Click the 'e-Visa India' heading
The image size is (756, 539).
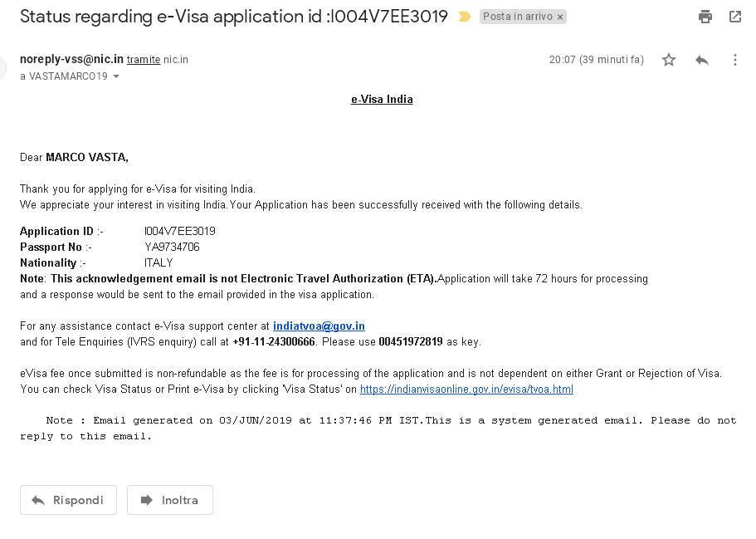pos(382,100)
